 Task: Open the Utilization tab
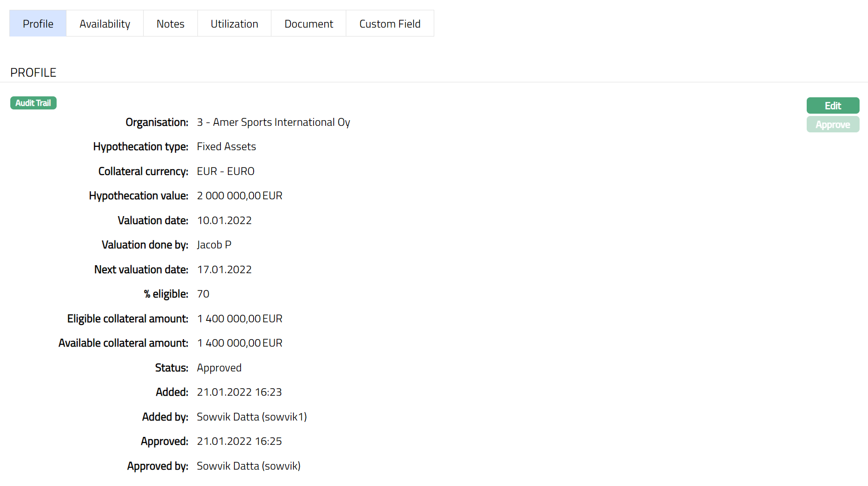tap(234, 24)
